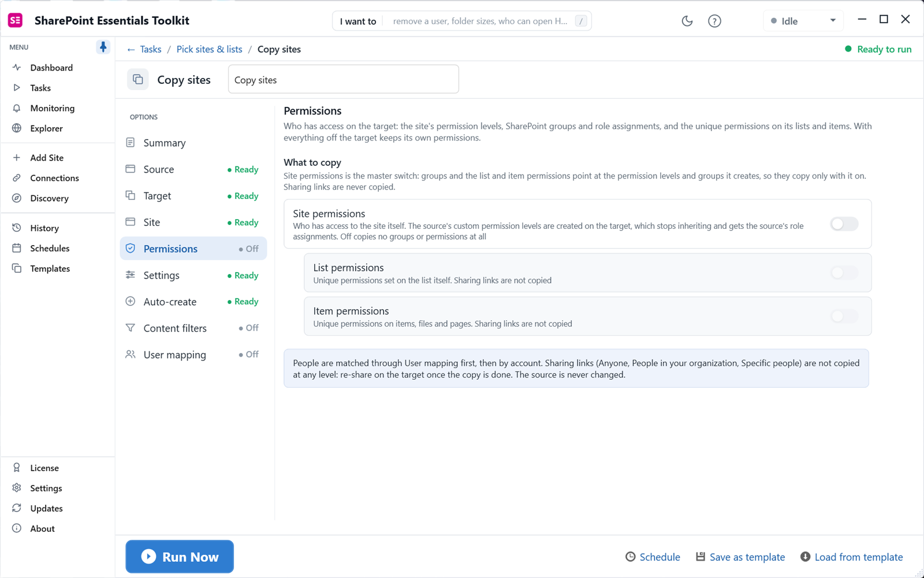Open the Settings option with sliders icon
This screenshot has width=924, height=578.
pos(193,276)
